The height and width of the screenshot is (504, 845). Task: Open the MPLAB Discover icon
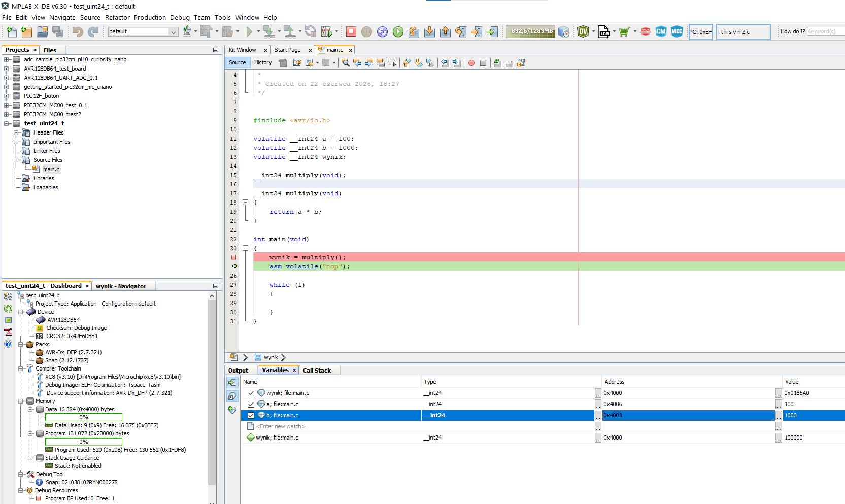pyautogui.click(x=646, y=31)
